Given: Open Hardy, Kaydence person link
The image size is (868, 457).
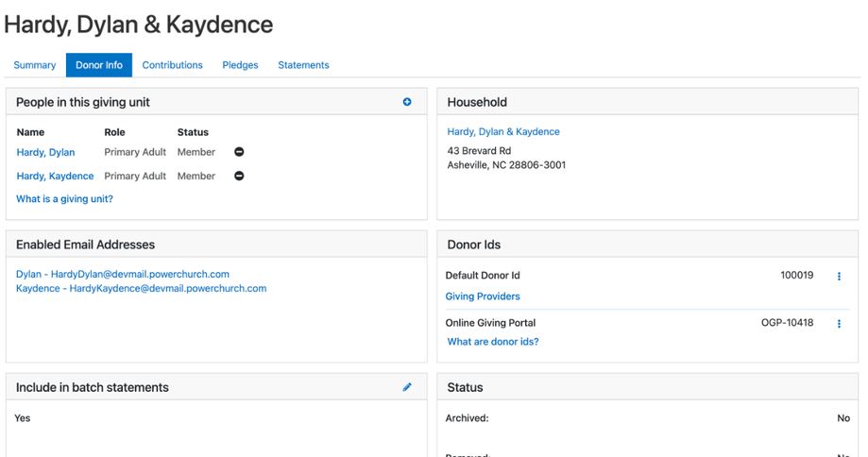Looking at the screenshot, I should point(55,176).
